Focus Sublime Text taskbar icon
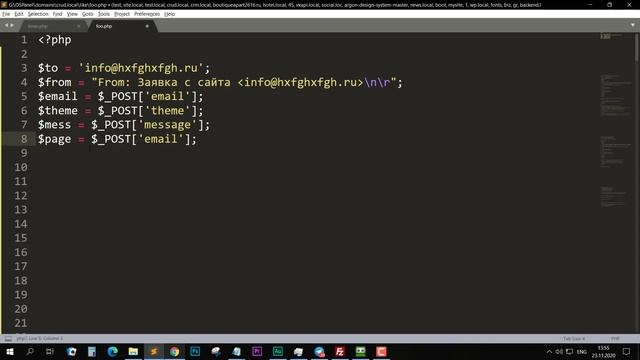This screenshot has height=360, width=640. [x=154, y=351]
